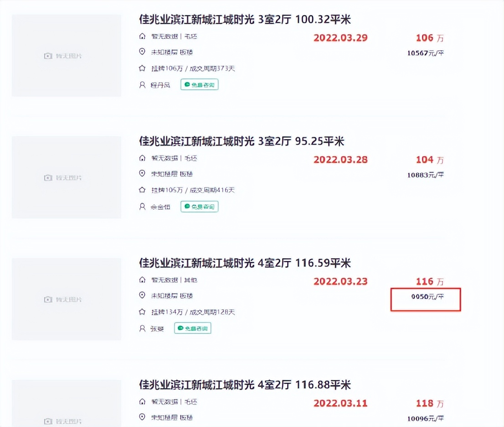Click 免费咨询 button beside agent 程丹凤
This screenshot has height=427, width=504.
[199, 84]
